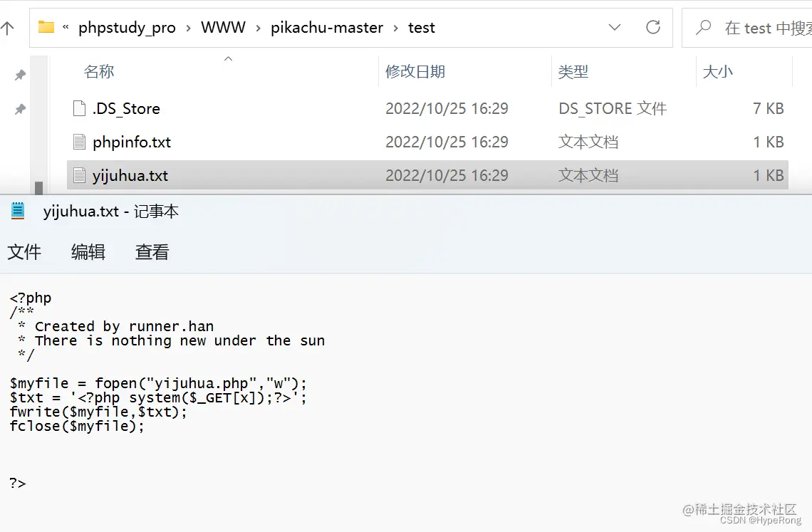Open the 查看 menu in Notepad
The image size is (812, 532).
152,252
